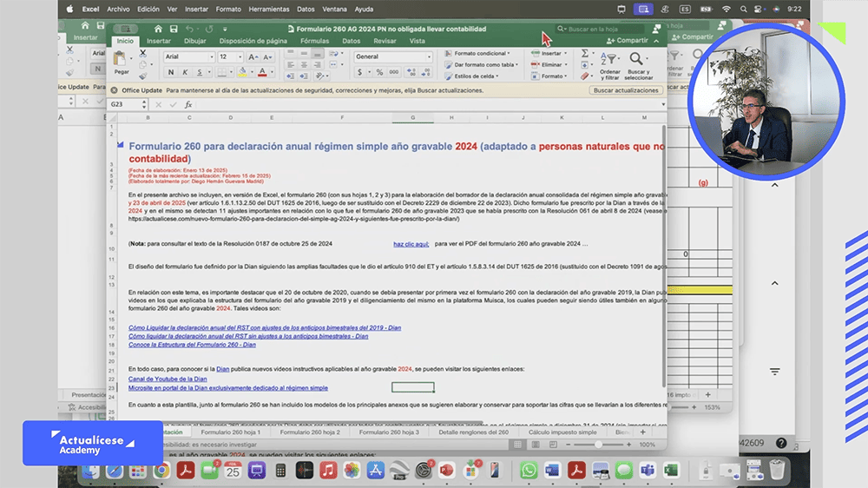
Task: Switch to Cálculo impuesto simple sheet
Action: click(x=562, y=432)
